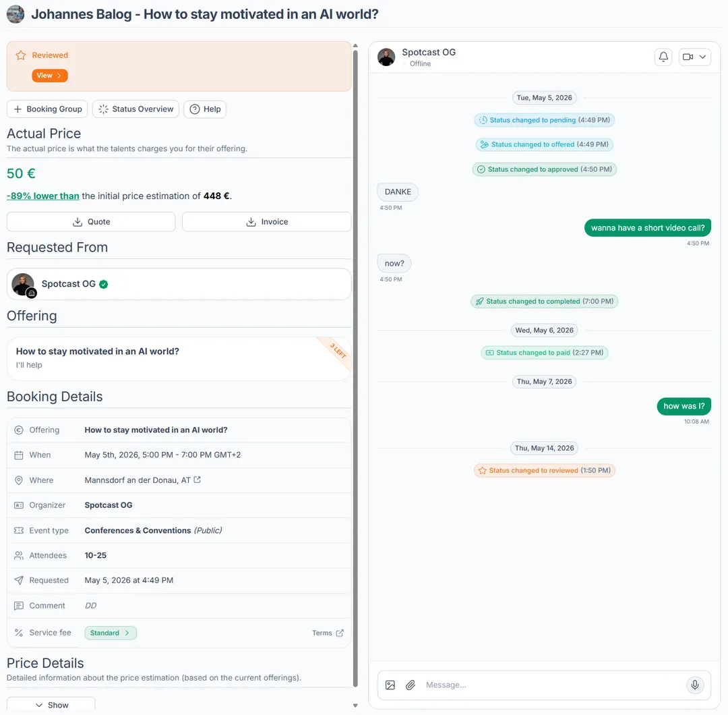Viewport: 728px width, 715px height.
Task: Download the Invoice
Action: coord(266,222)
